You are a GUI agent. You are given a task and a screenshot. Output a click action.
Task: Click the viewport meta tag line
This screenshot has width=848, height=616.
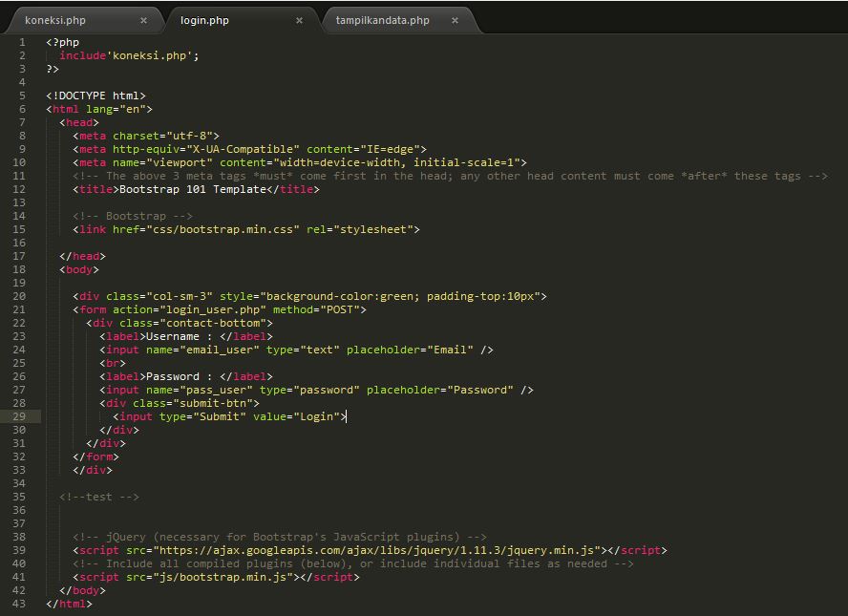(300, 162)
